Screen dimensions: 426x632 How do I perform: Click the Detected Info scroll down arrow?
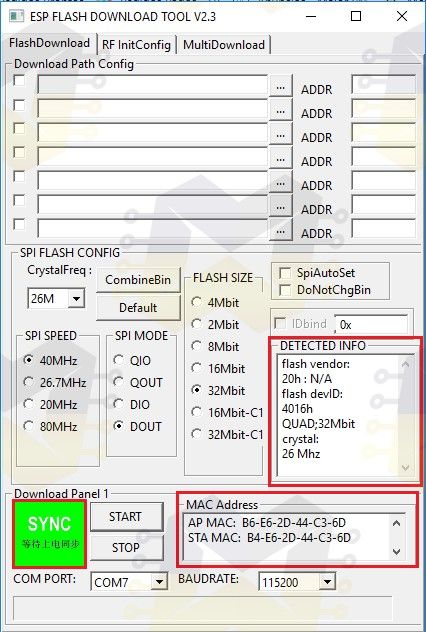click(405, 468)
